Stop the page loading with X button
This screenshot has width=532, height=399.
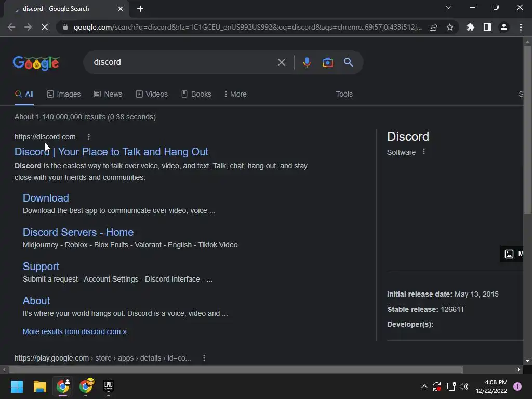pos(45,27)
